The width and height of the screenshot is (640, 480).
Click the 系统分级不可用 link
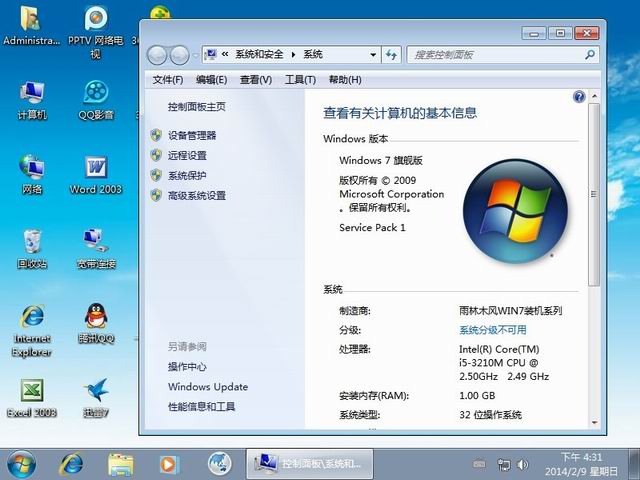pos(493,330)
